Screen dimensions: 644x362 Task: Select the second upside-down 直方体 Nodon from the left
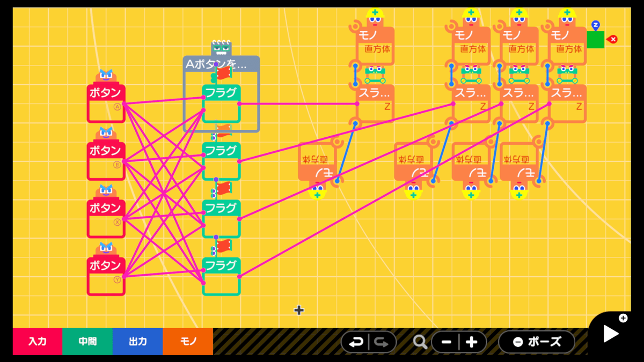[x=413, y=161]
